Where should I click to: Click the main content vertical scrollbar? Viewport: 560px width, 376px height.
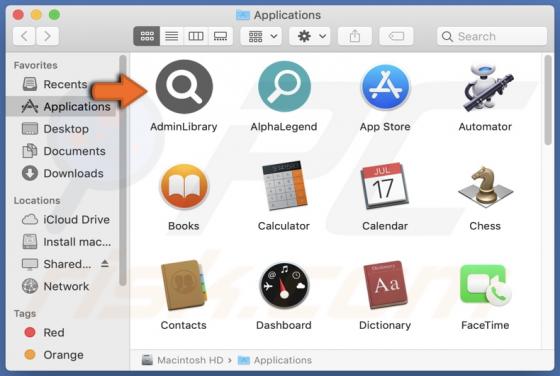[x=548, y=101]
